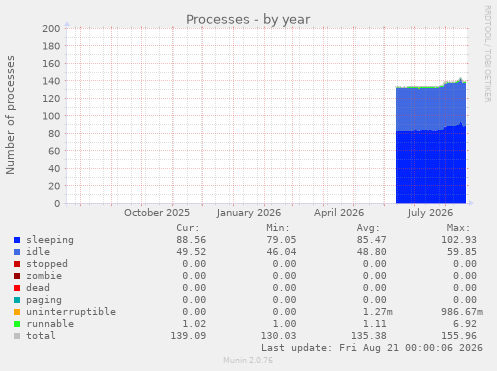Click the 'stopped' legend label
The width and height of the screenshot is (497, 371).
click(47, 264)
